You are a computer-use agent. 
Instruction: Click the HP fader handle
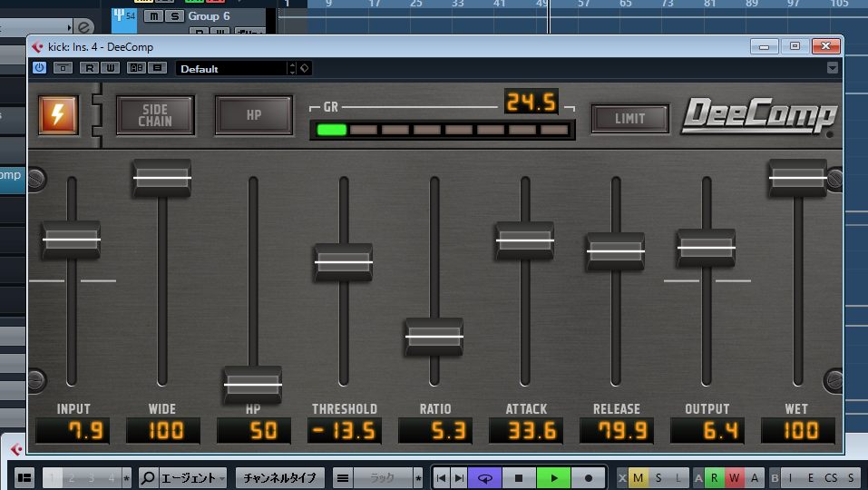click(x=252, y=384)
